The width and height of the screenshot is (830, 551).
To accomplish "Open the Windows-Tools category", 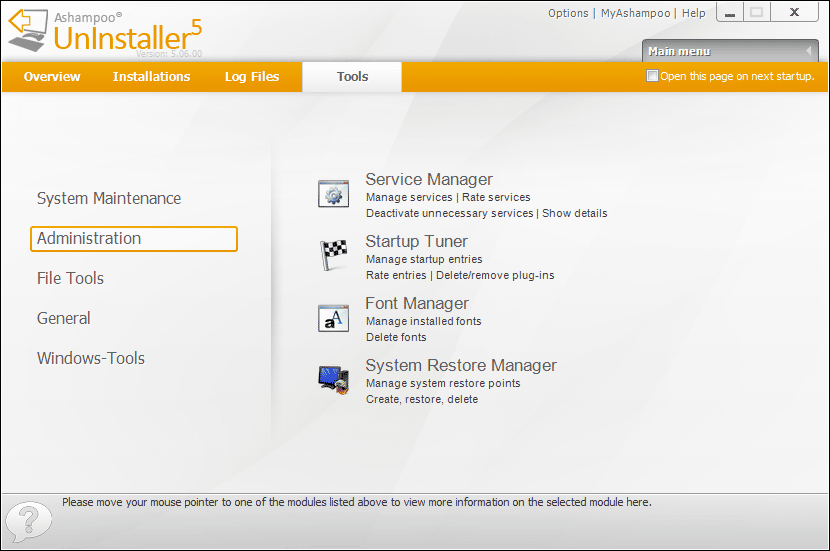I will coord(91,358).
